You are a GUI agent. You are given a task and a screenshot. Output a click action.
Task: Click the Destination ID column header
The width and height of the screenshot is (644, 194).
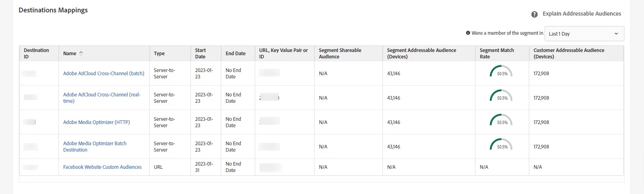point(36,53)
